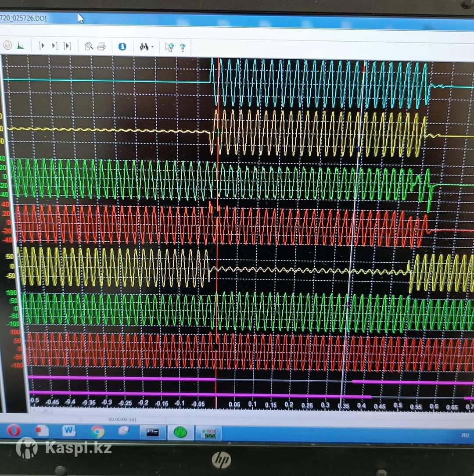Click time axis label -0.1

[x=179, y=404]
